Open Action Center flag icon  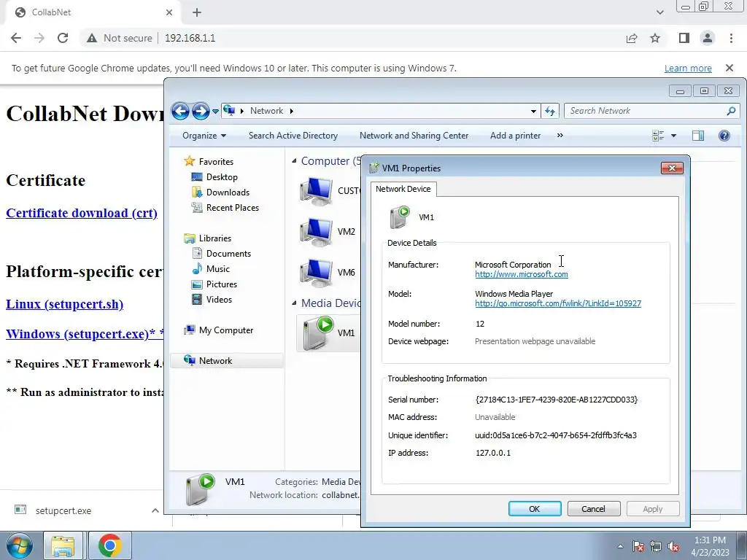[638, 546]
